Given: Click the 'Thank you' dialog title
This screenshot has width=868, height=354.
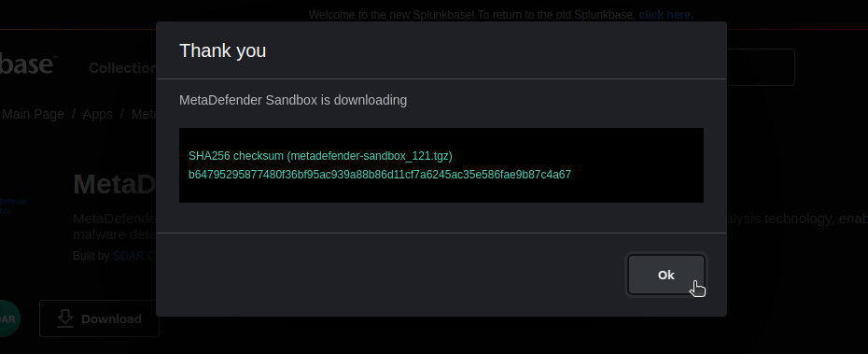Looking at the screenshot, I should (x=222, y=50).
